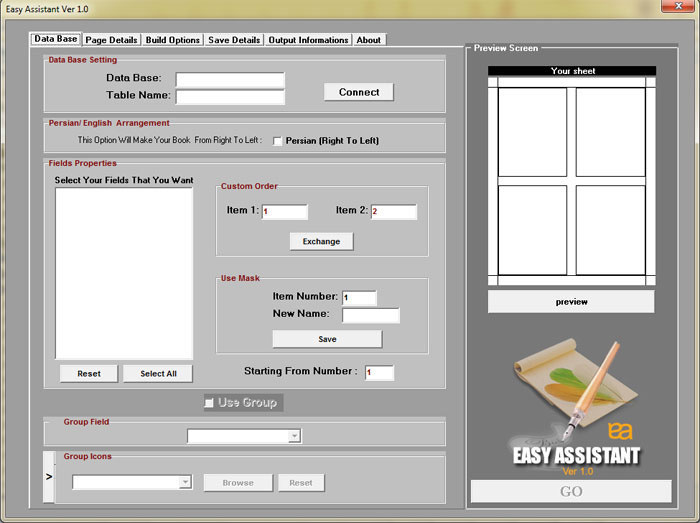This screenshot has height=523, width=700.
Task: Enable the Persian (Right To Left) checkbox
Action: point(278,141)
